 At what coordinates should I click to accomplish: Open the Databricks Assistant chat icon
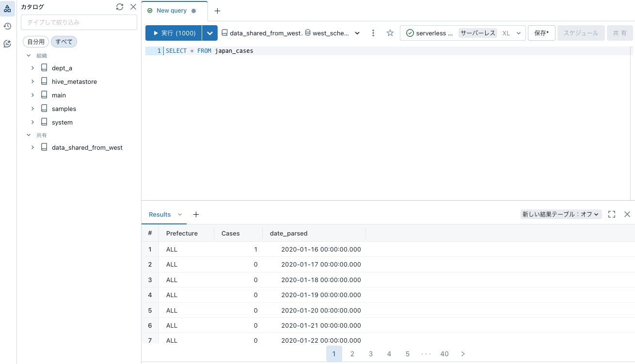pyautogui.click(x=7, y=44)
